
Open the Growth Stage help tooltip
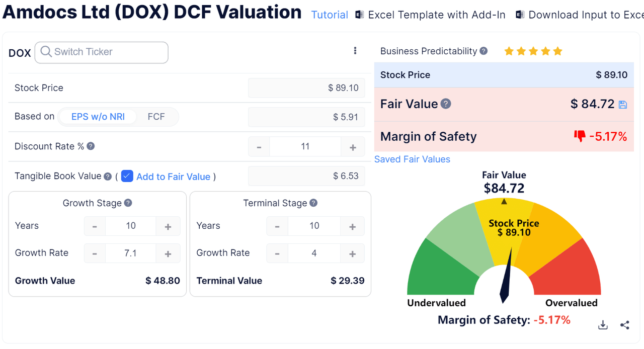128,203
